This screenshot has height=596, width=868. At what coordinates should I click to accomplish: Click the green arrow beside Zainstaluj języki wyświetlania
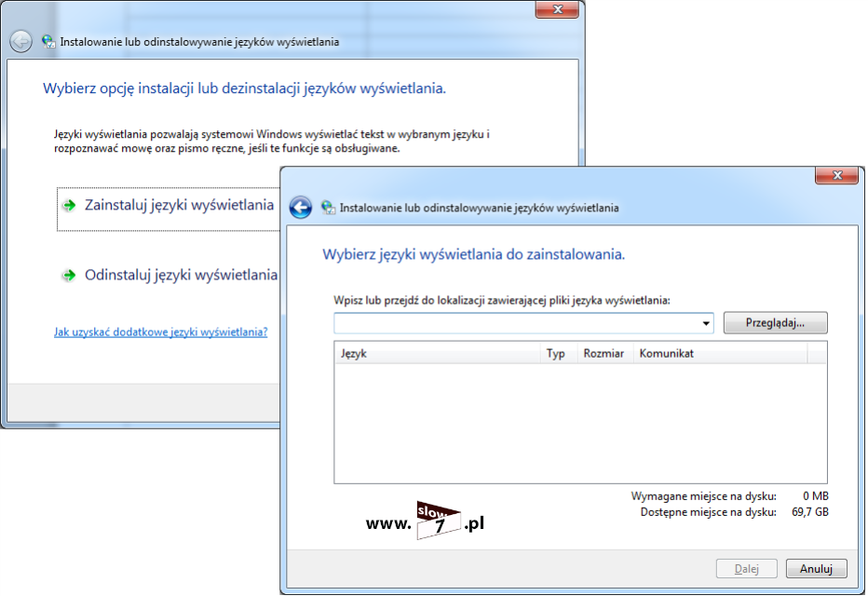(x=69, y=205)
